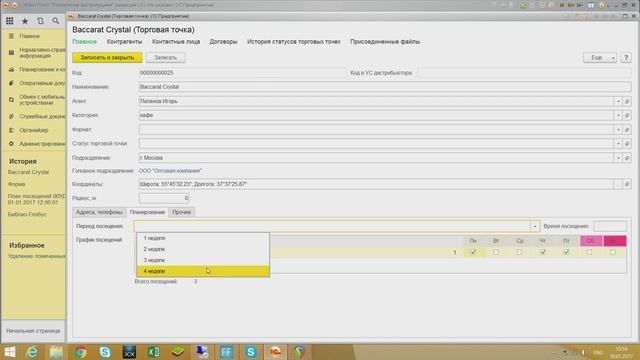Toggle the Пт (Friday) visit checkbox
Image resolution: width=640 pixels, height=360 pixels.
[x=566, y=252]
